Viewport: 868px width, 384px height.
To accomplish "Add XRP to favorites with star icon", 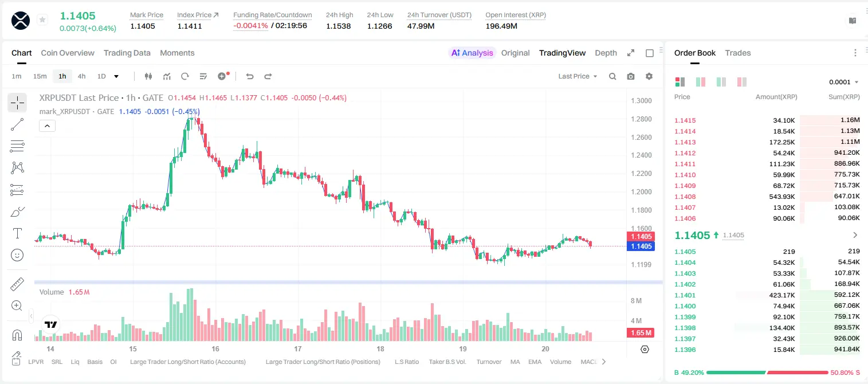I will (x=42, y=20).
